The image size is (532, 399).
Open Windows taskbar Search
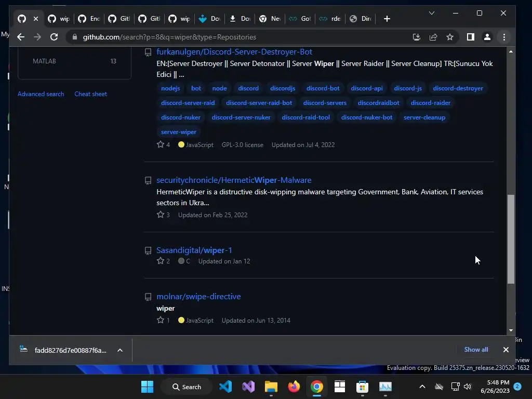[x=187, y=387]
